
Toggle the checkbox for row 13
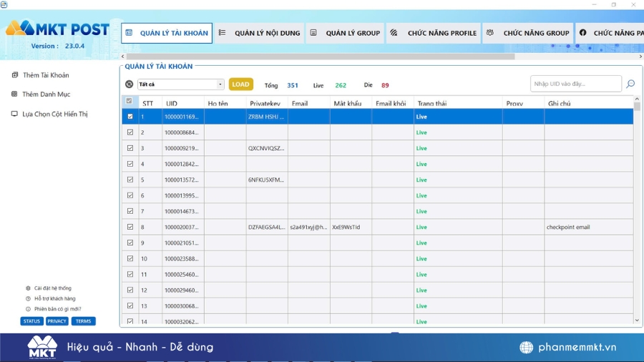pos(130,305)
